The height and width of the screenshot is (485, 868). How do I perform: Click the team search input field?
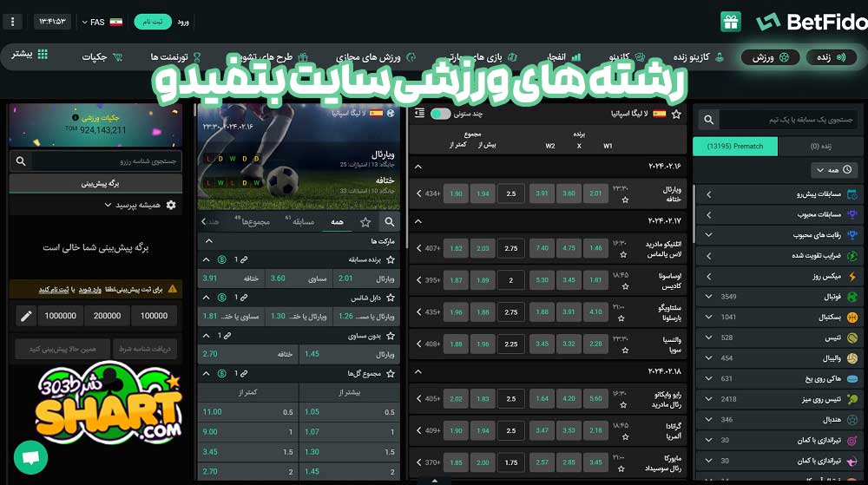click(x=789, y=120)
